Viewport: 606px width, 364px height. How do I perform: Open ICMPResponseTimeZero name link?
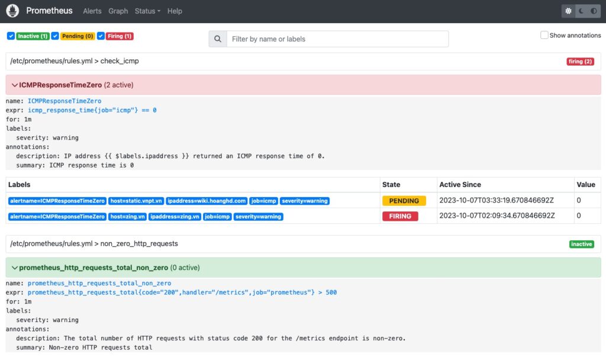click(x=64, y=101)
